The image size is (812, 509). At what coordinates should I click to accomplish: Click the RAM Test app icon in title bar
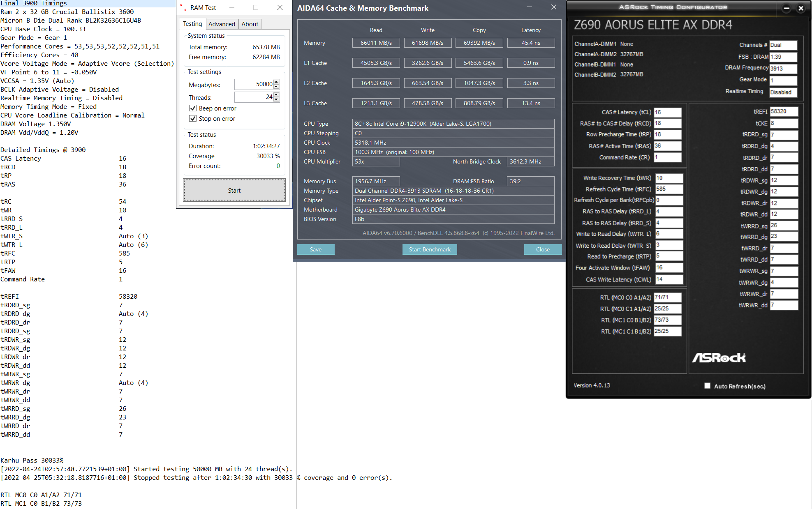(183, 8)
